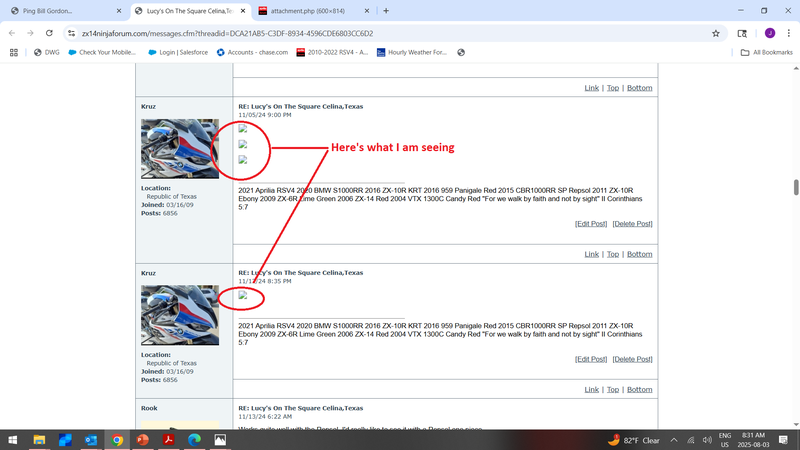Click Edit Post on the 8:35 PM post

point(591,359)
